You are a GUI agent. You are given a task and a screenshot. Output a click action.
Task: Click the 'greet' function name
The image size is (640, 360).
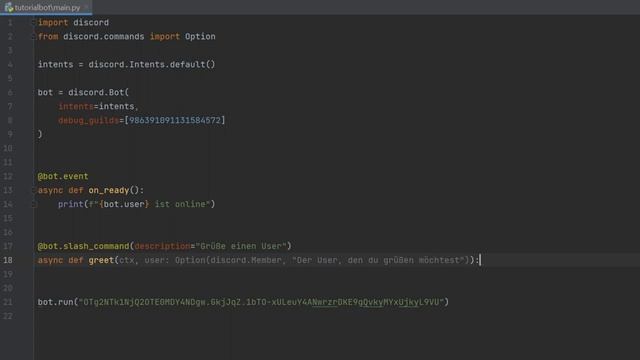click(x=101, y=260)
